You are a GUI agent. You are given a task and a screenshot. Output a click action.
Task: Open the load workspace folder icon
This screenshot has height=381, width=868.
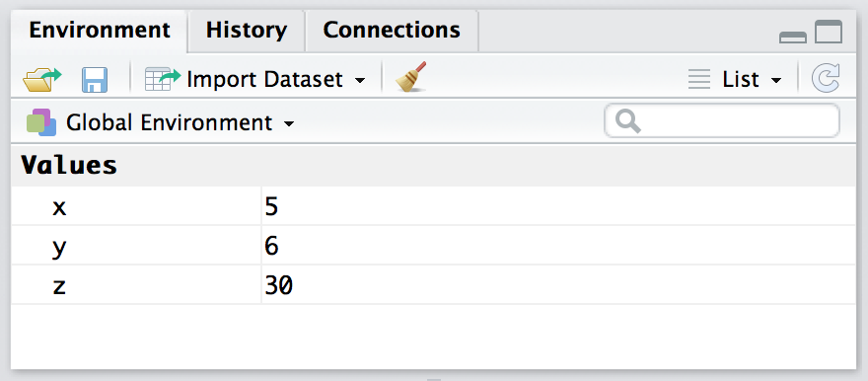tap(42, 80)
